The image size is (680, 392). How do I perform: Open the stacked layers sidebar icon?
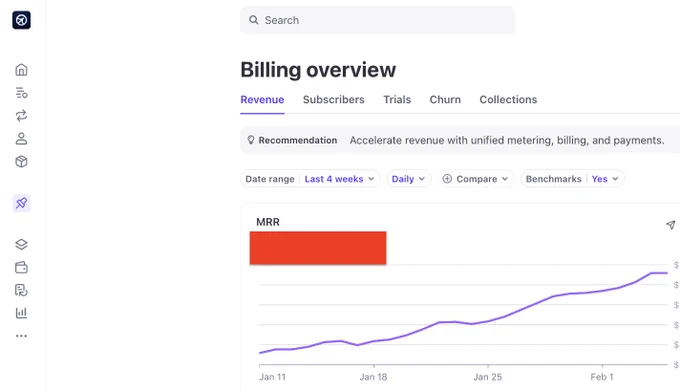coord(21,245)
